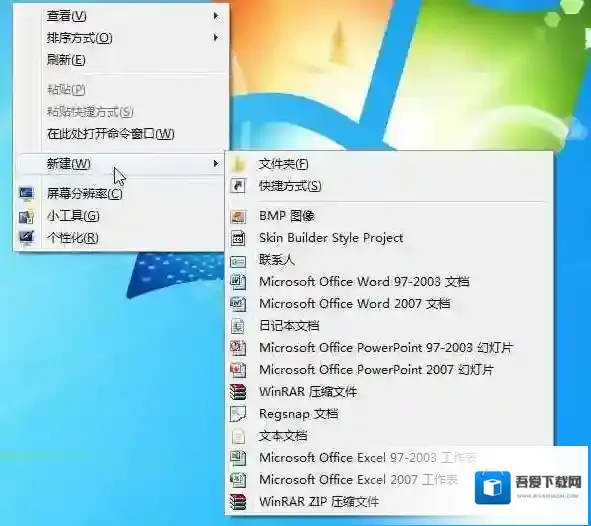This screenshot has width=591, height=526.
Task: Create a new 文件夹(F)
Action: point(389,164)
